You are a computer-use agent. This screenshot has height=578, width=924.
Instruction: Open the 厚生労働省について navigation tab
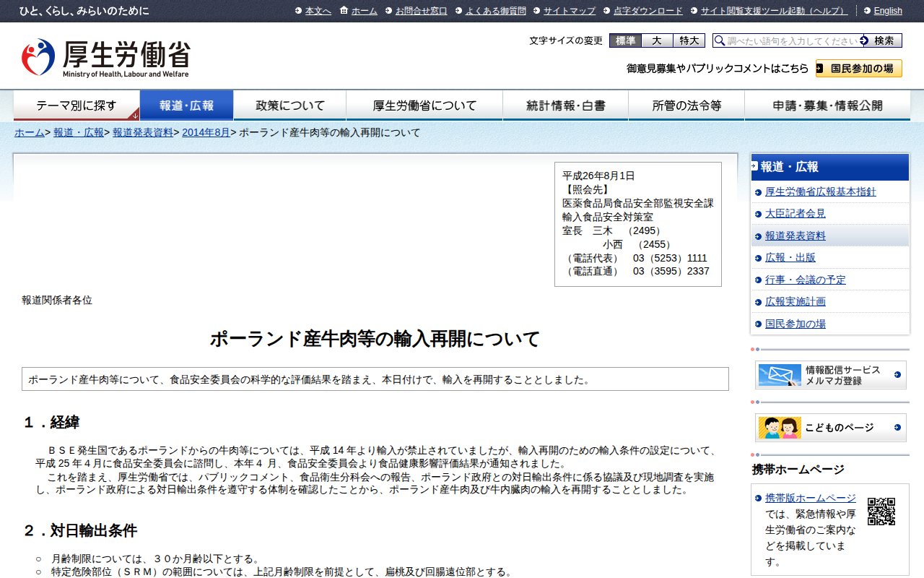[x=424, y=105]
